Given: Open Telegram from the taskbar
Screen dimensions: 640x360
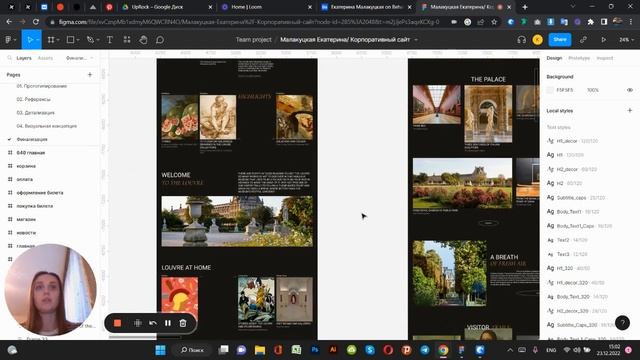Looking at the screenshot, I should coord(424,350).
